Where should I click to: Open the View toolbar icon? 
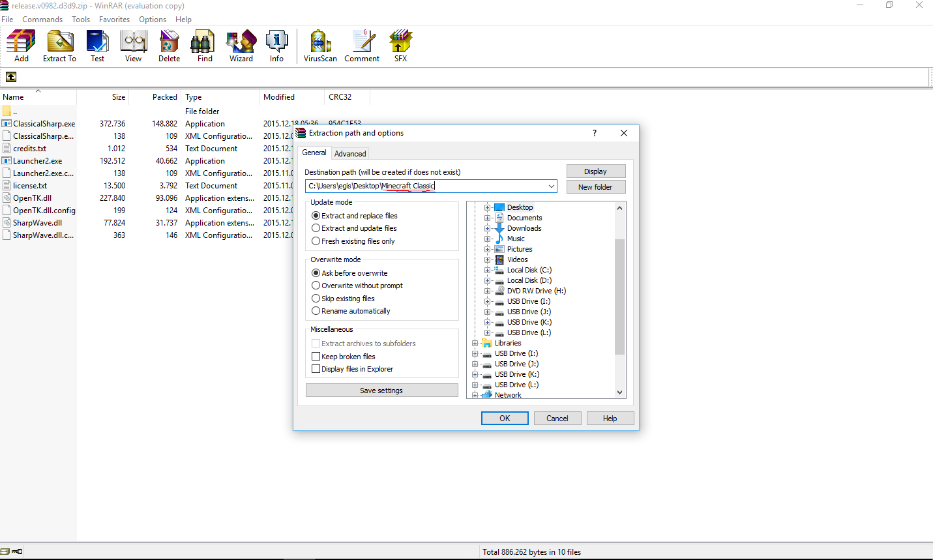click(133, 42)
